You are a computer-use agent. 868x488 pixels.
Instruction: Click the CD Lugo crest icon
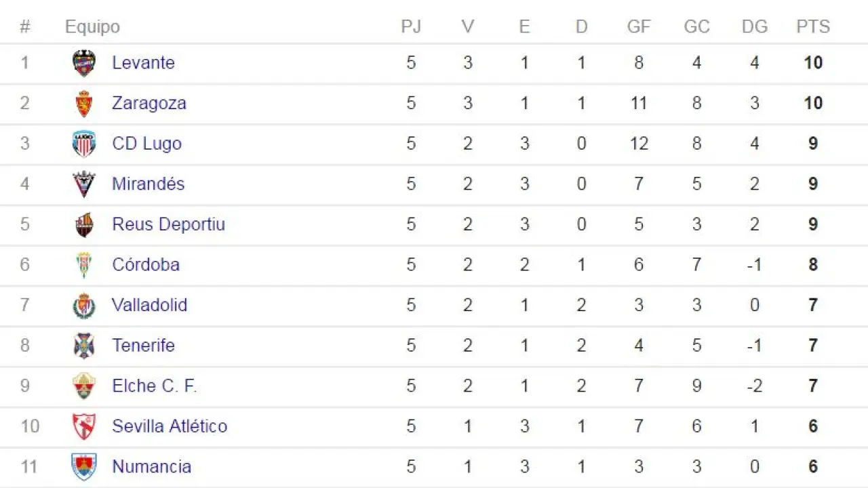(84, 144)
